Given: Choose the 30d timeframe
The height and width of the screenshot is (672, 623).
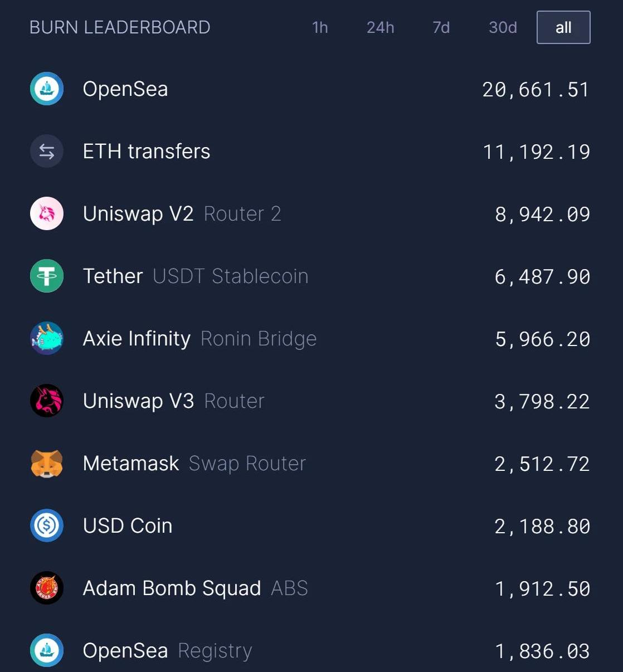Looking at the screenshot, I should tap(503, 27).
